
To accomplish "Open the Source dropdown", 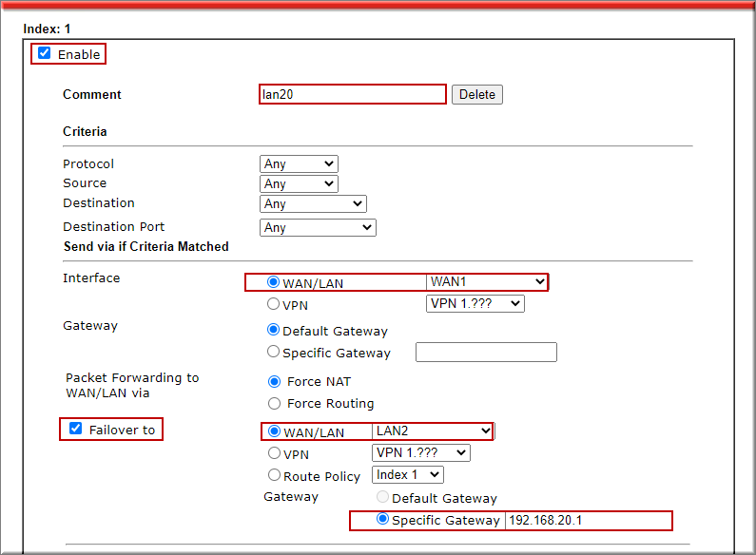I will 298,183.
